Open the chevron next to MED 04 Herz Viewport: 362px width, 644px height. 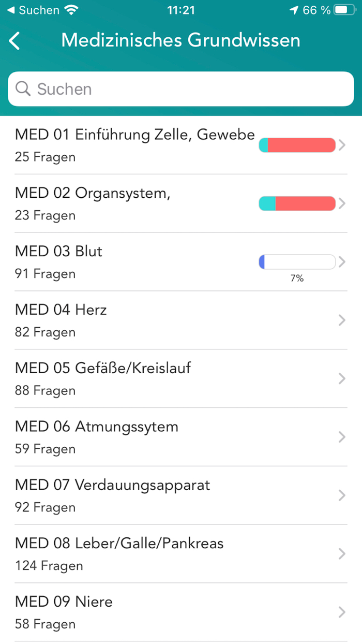pyautogui.click(x=342, y=320)
